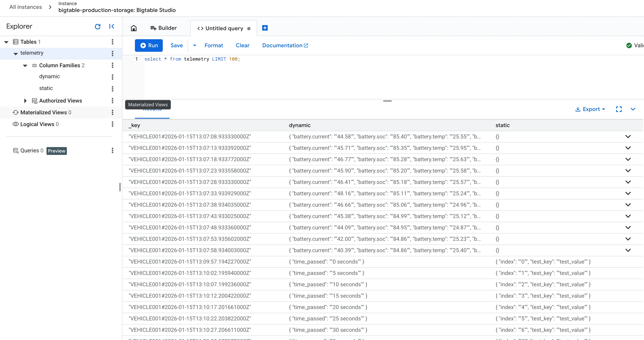Open the Export dropdown

tap(590, 109)
